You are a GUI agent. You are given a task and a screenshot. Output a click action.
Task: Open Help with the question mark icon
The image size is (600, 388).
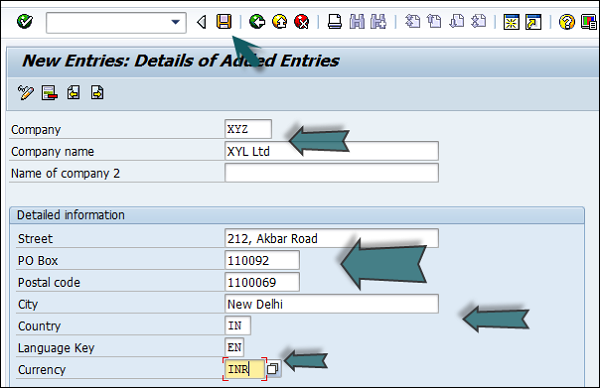click(567, 22)
